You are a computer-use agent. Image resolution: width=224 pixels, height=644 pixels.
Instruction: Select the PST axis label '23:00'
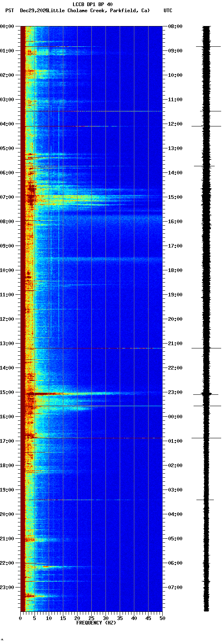(x=7, y=587)
